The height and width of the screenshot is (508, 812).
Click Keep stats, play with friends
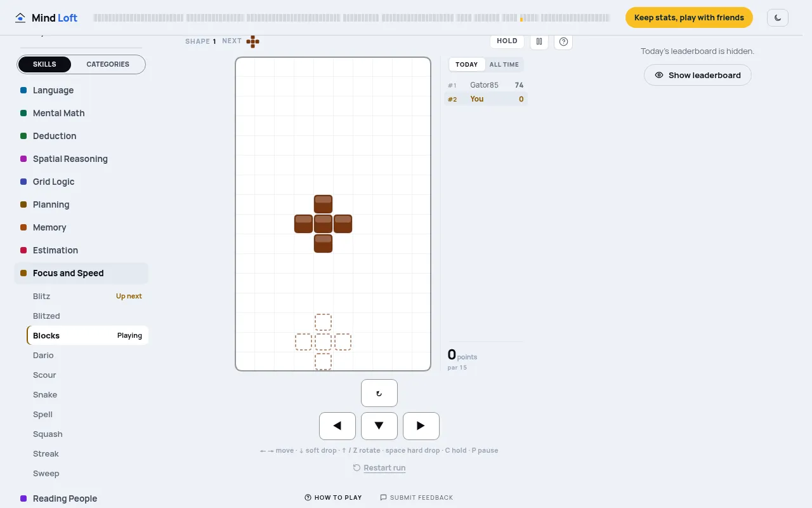(689, 18)
